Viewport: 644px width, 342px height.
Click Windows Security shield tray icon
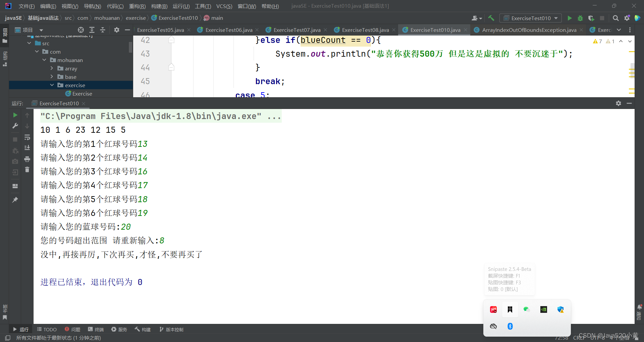pos(560,309)
